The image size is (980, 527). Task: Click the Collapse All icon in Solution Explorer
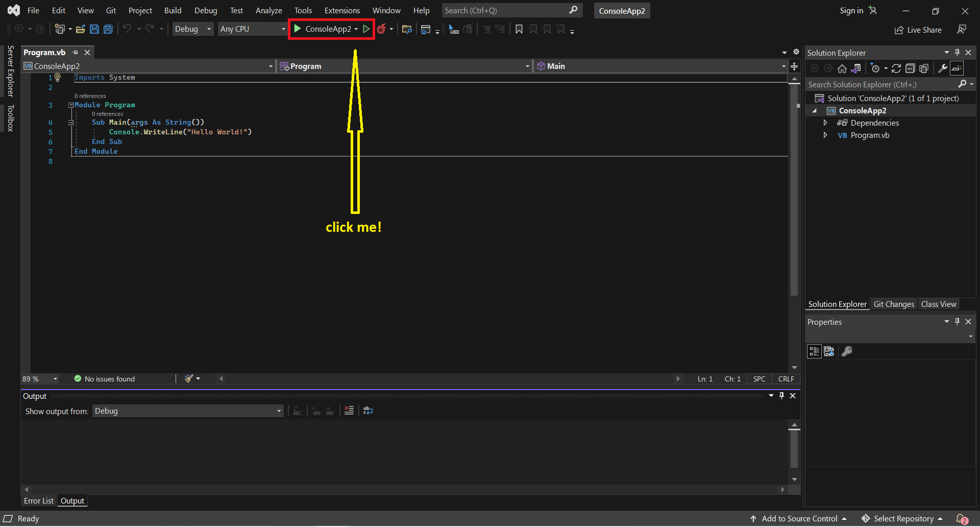coord(910,68)
